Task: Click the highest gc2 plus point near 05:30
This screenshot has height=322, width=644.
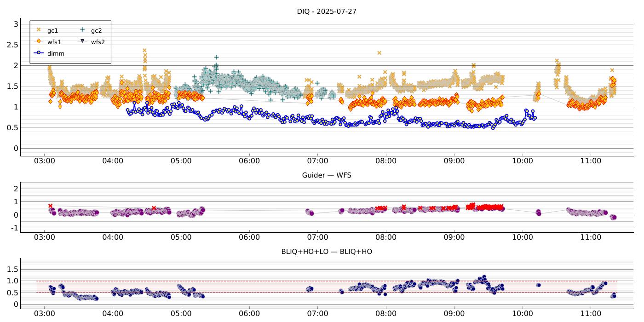Action: [216, 57]
